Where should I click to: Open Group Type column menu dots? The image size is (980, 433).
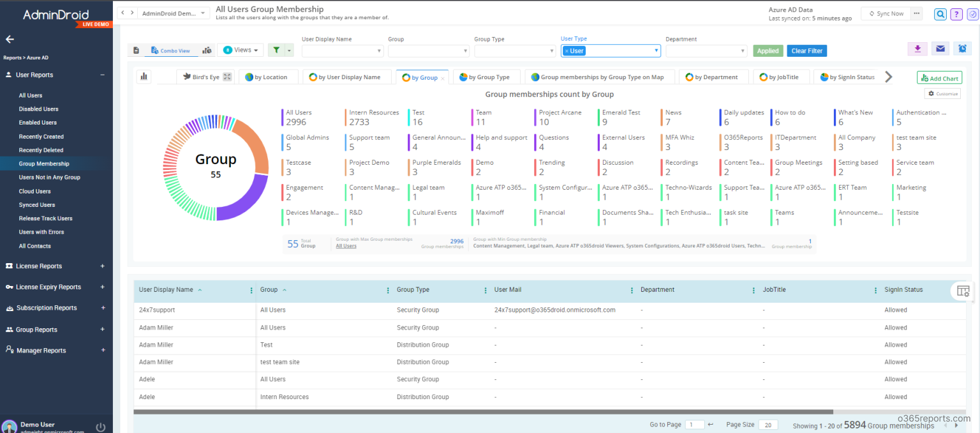click(486, 290)
